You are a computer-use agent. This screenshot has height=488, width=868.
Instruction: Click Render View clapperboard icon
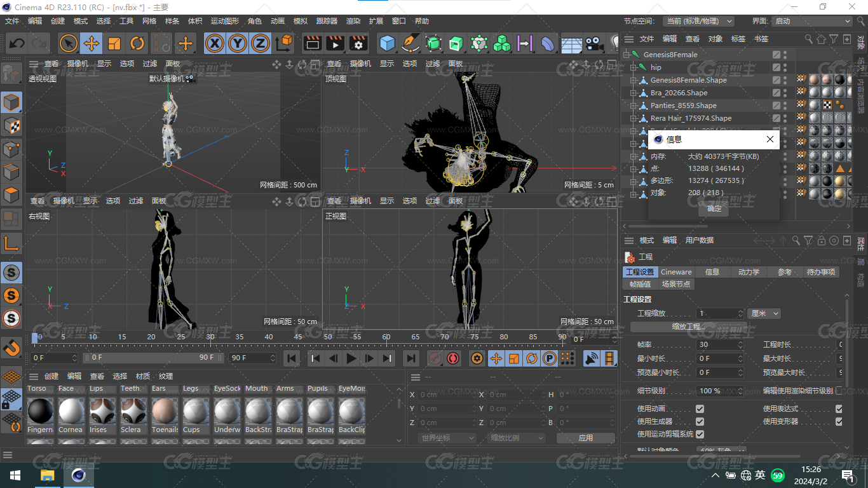point(312,43)
